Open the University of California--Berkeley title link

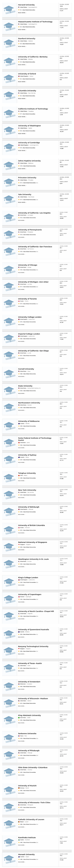point(33,57)
